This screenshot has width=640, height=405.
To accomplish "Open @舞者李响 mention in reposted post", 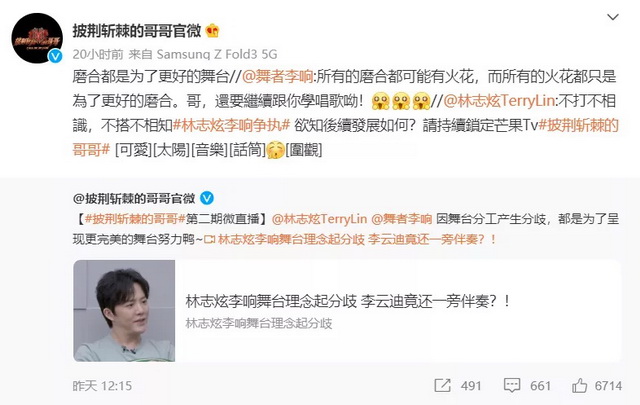I will point(401,219).
